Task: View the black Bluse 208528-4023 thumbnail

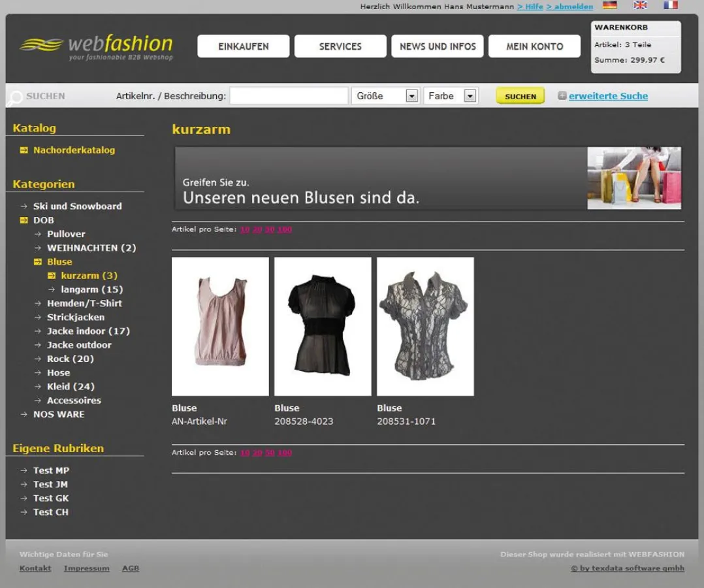Action: click(x=323, y=325)
